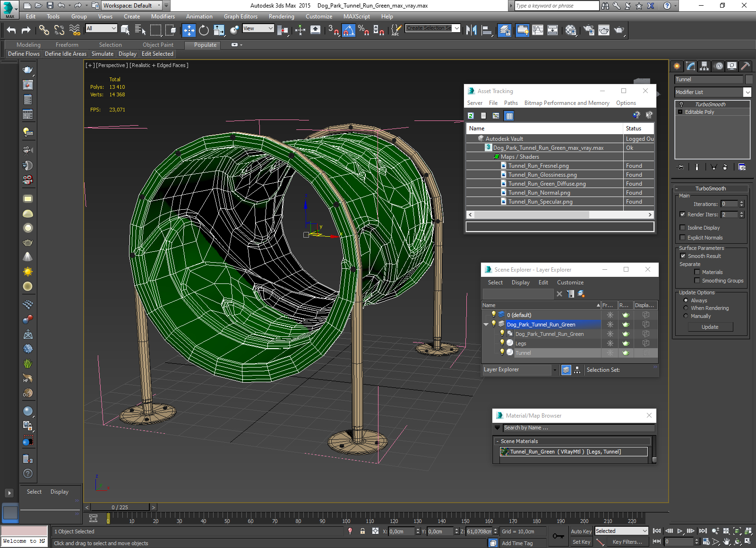Viewport: 756px width, 548px height.
Task: Select Rectangular Selection Region icon
Action: [155, 30]
